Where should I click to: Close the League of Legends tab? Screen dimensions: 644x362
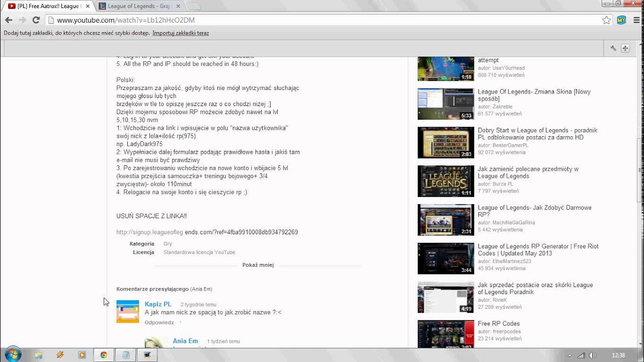(x=179, y=6)
